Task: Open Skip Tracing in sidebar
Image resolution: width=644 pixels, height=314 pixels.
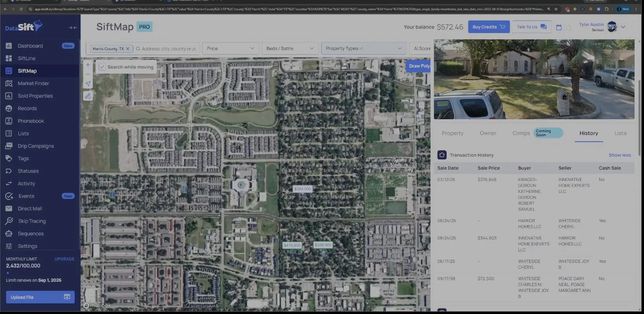Action: [32, 221]
